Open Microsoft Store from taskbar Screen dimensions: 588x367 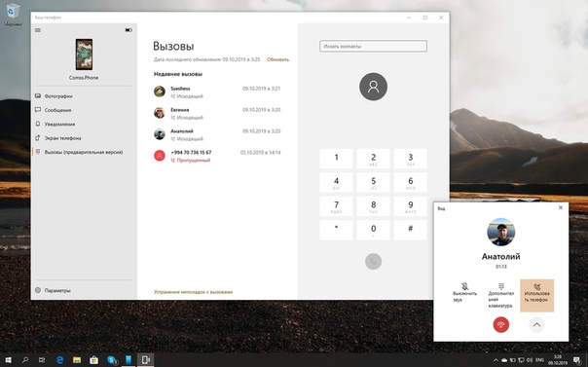[93, 360]
